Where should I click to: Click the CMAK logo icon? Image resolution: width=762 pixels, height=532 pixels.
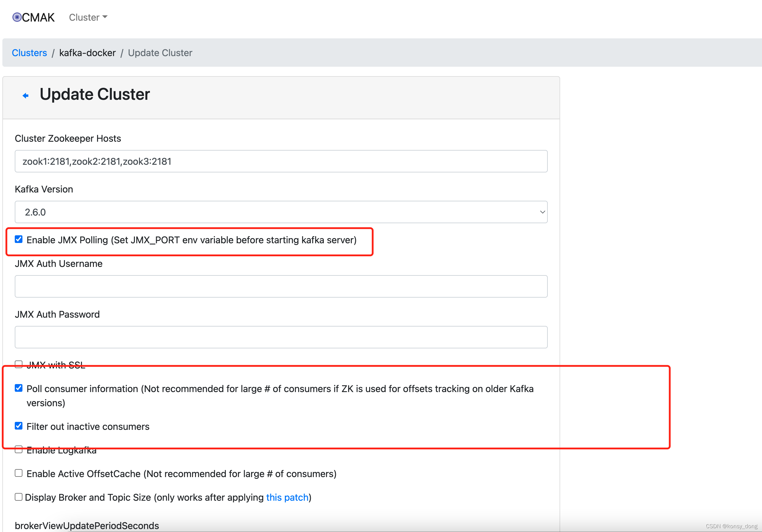click(x=17, y=17)
